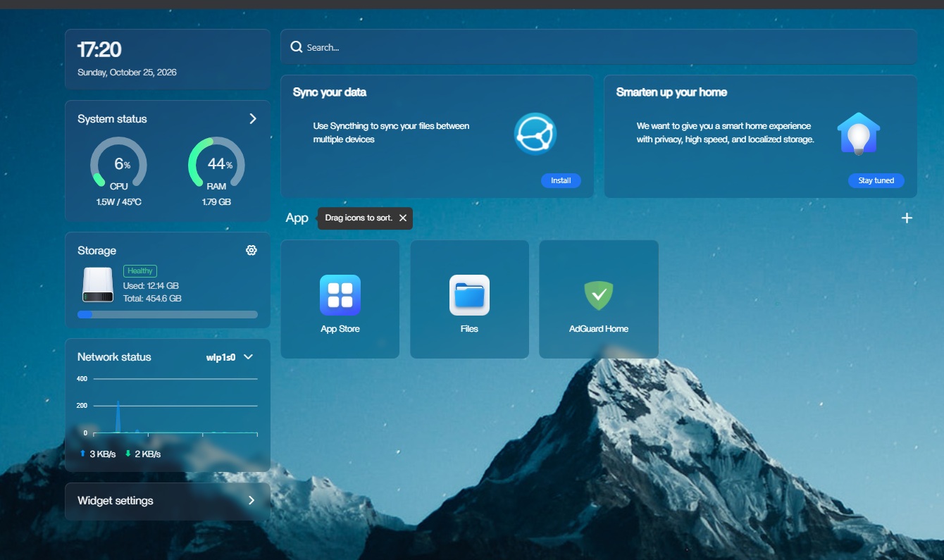
Task: Click the storage drive icon
Action: [97, 285]
